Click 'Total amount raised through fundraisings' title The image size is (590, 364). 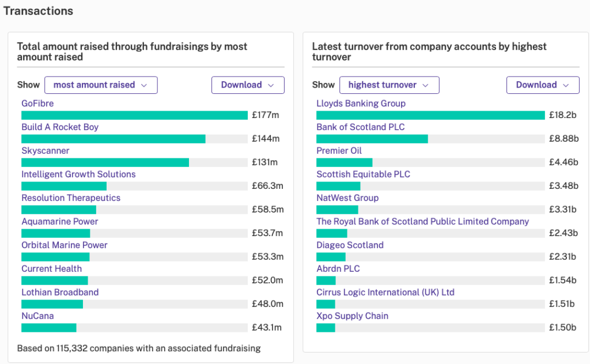pyautogui.click(x=132, y=52)
